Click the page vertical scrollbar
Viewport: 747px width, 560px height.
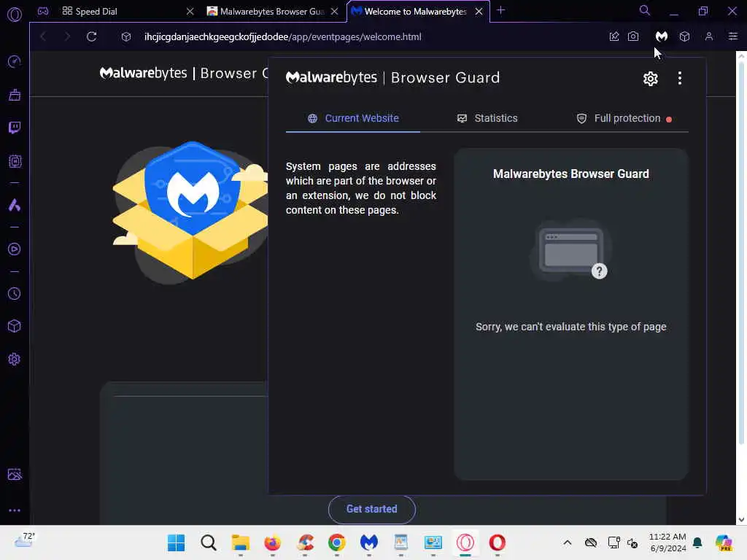(x=741, y=252)
